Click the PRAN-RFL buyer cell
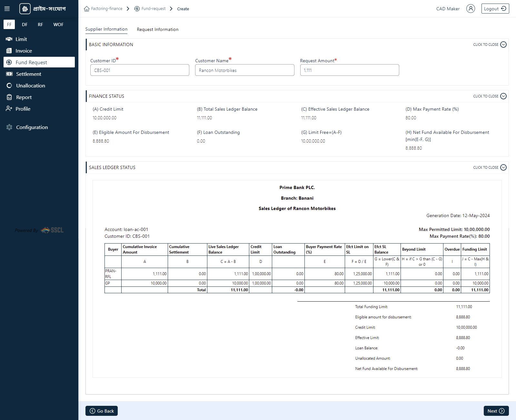This screenshot has height=420, width=516. pos(113,274)
